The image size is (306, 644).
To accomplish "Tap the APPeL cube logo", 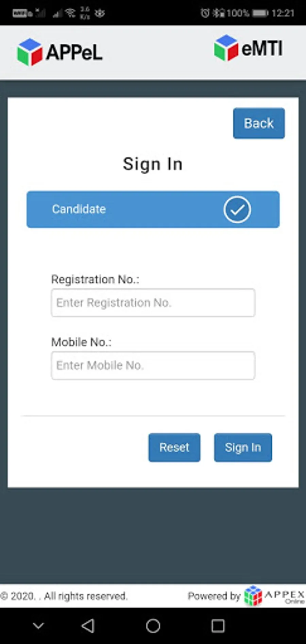I will 30,52.
